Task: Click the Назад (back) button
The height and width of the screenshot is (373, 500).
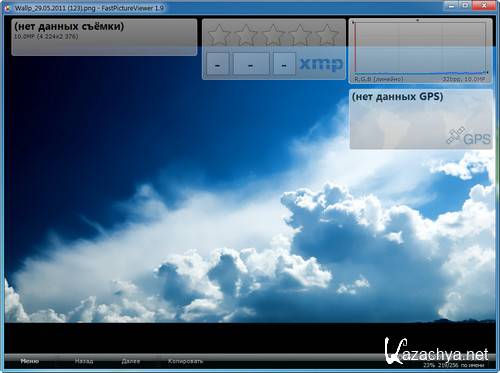Action: (x=84, y=361)
